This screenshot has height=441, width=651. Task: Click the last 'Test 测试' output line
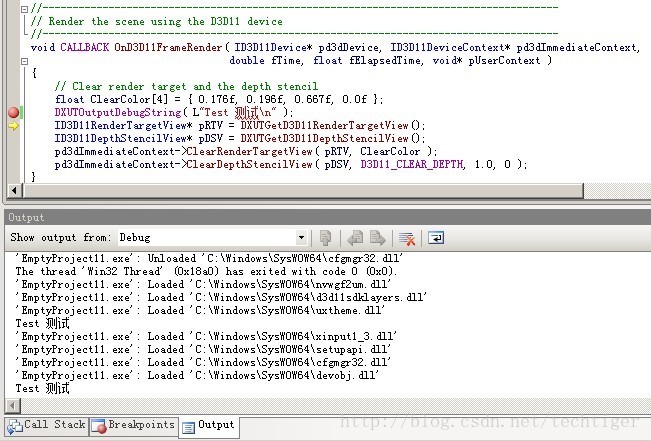pyautogui.click(x=42, y=389)
